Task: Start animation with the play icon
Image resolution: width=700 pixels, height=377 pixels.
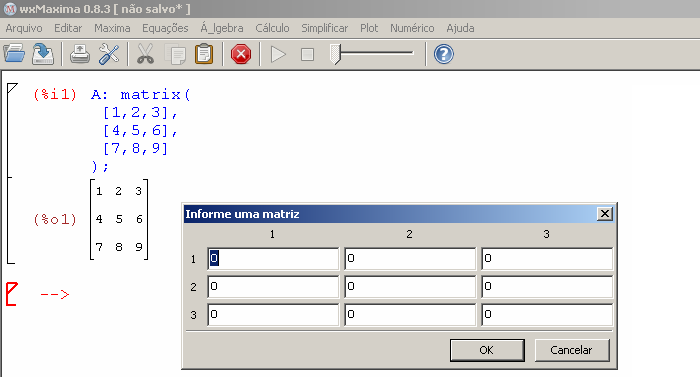Action: (x=278, y=54)
